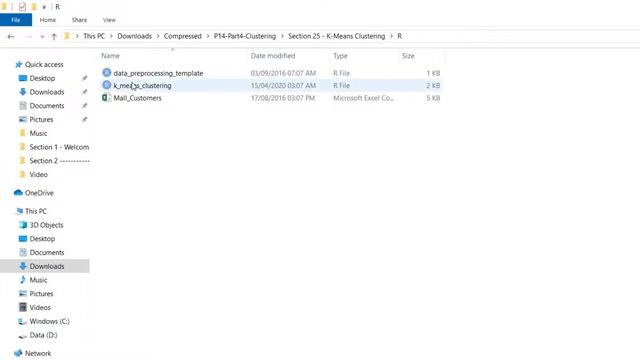Screen dimensions: 640x360
Task: Expand chevron after Downloads breadcrumb
Action: [x=158, y=36]
